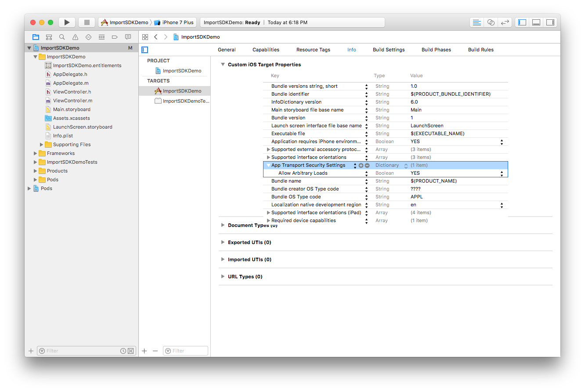Hide the project and targets list
Screen dimensions: 585x392
pos(145,50)
